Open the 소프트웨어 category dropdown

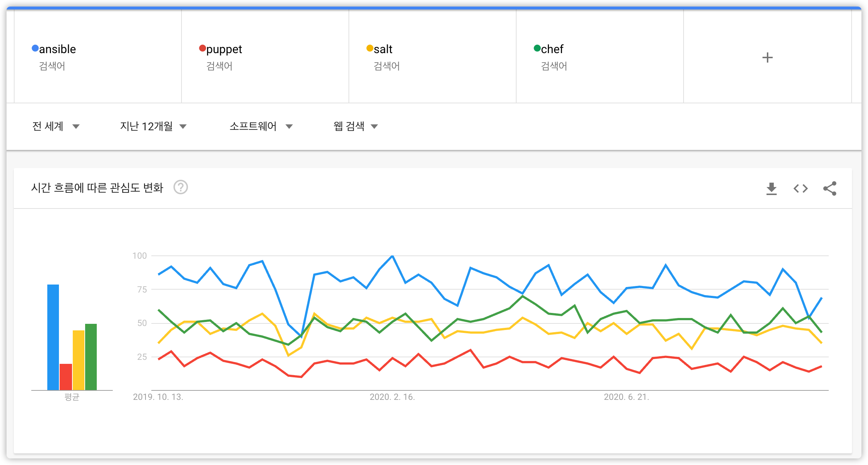pos(261,126)
